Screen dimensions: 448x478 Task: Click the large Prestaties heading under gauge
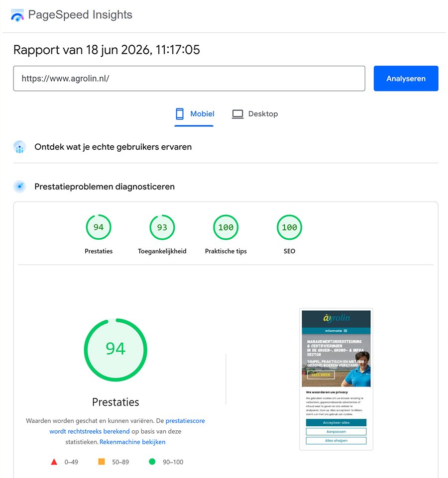(115, 402)
